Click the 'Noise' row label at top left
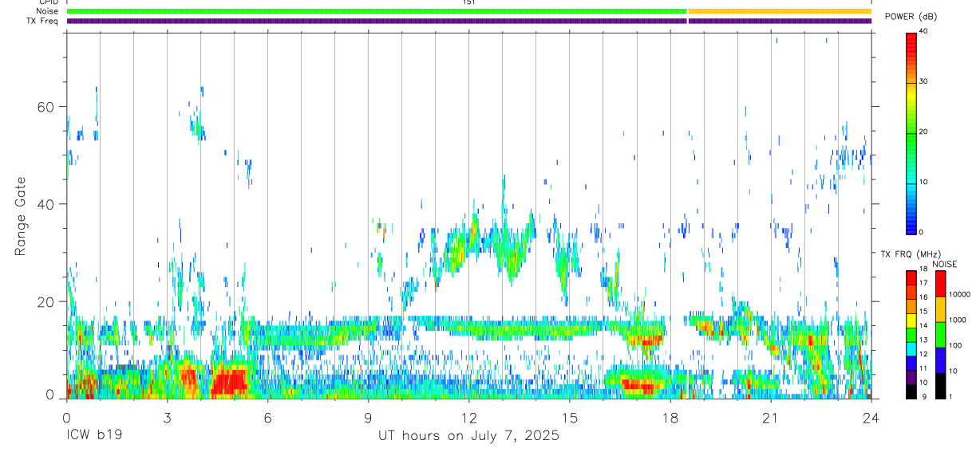This screenshot has height=452, width=980. pyautogui.click(x=47, y=11)
